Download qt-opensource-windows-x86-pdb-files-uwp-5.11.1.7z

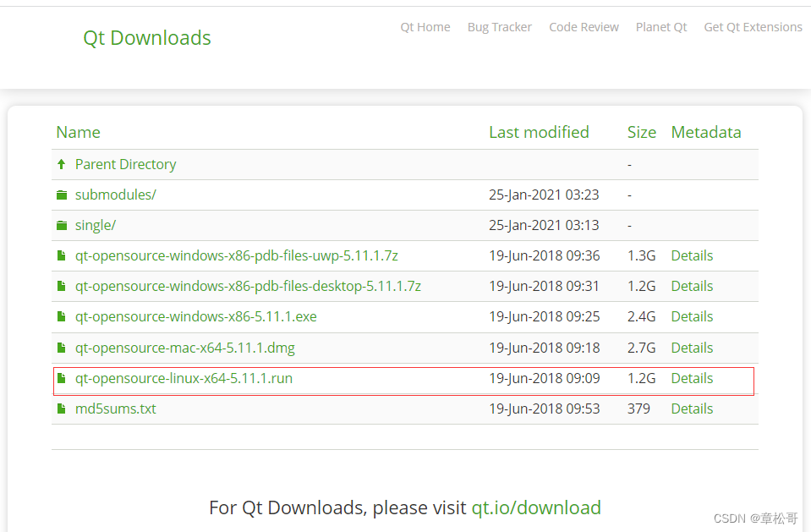point(237,255)
